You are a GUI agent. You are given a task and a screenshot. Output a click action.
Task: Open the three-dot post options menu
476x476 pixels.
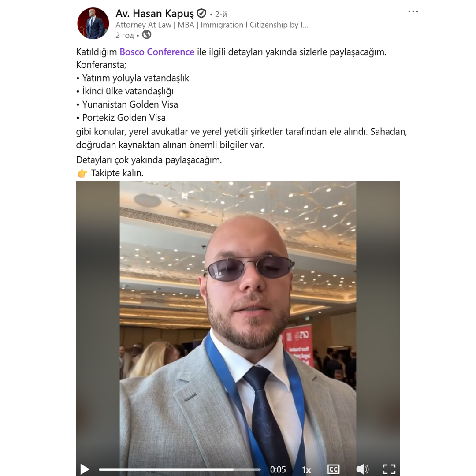coord(413,11)
